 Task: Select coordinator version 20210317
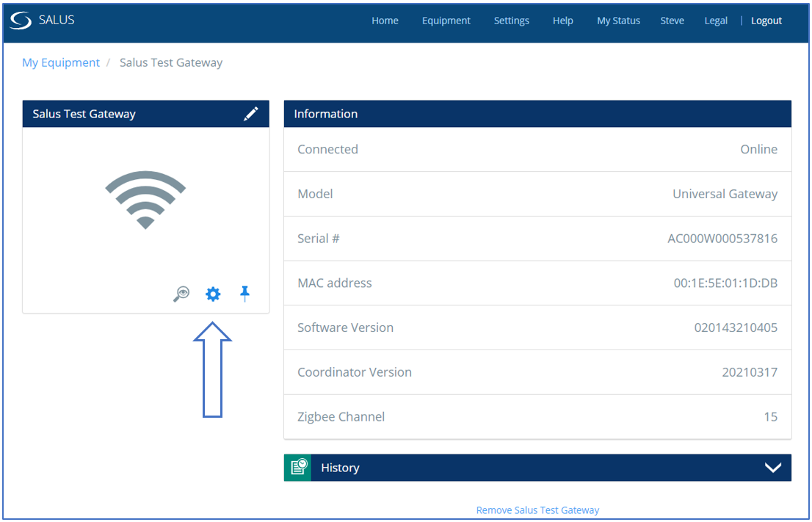click(x=750, y=371)
